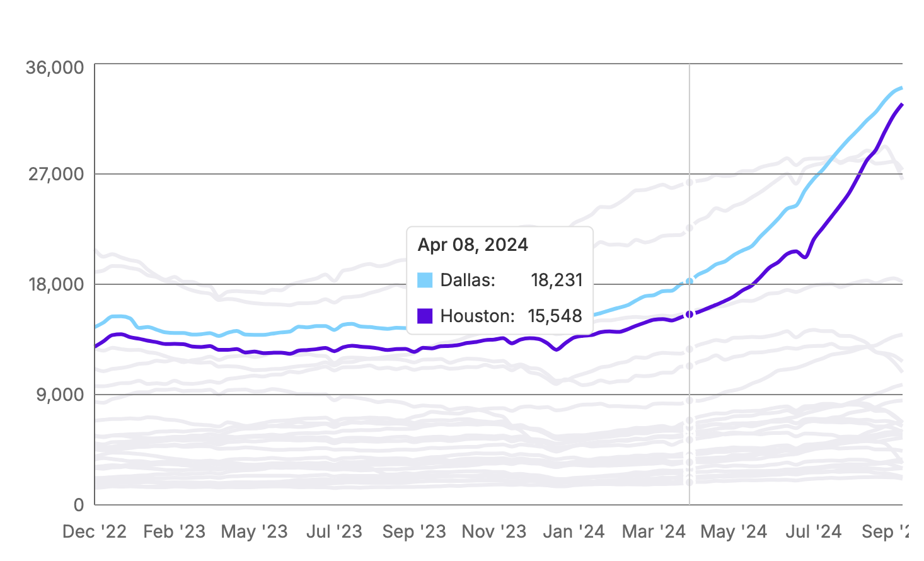Click the '9,000' y-axis label
The height and width of the screenshot is (561, 924).
click(x=61, y=395)
